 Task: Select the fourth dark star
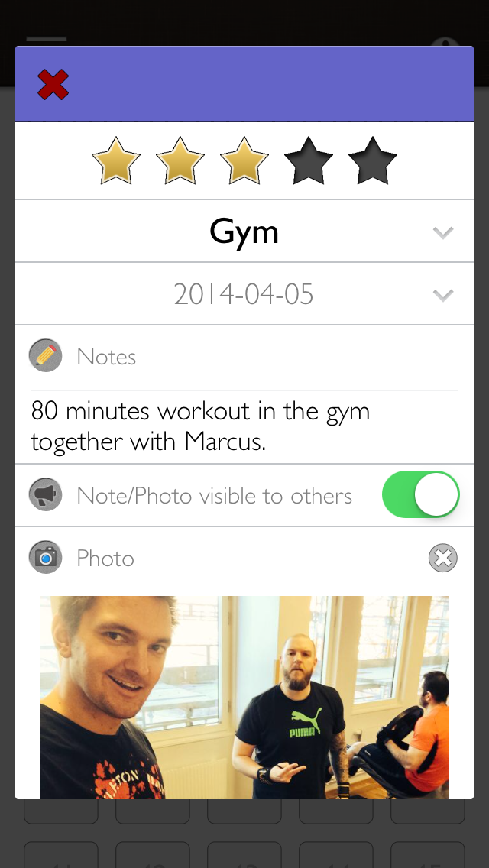point(309,160)
